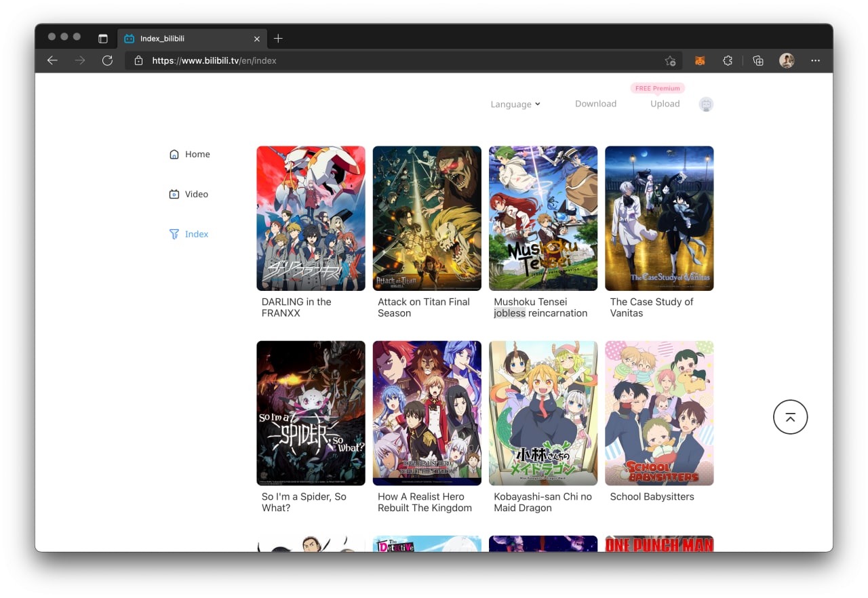The image size is (868, 598).
Task: Click the browser forward arrow
Action: (80, 60)
